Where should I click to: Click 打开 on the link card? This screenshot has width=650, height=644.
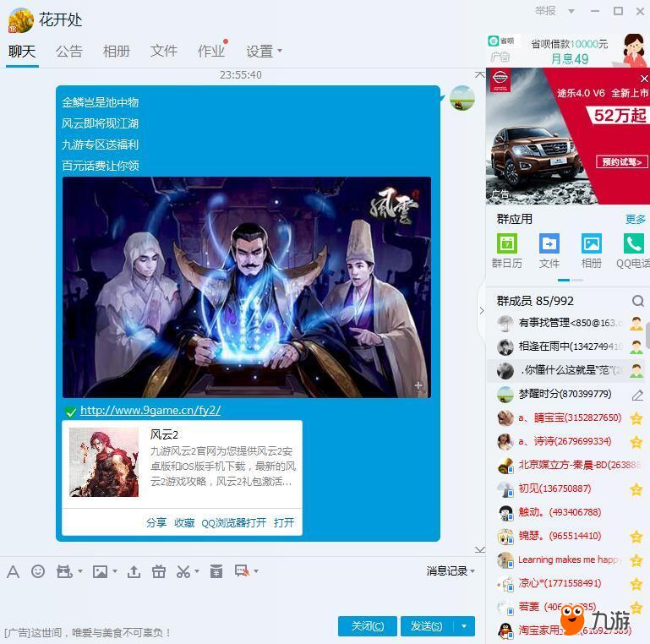[x=284, y=522]
